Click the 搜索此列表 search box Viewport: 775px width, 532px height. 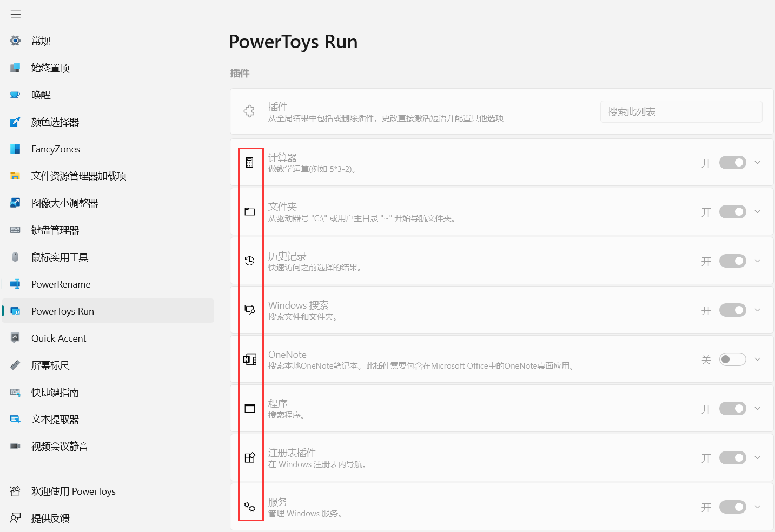click(x=681, y=111)
